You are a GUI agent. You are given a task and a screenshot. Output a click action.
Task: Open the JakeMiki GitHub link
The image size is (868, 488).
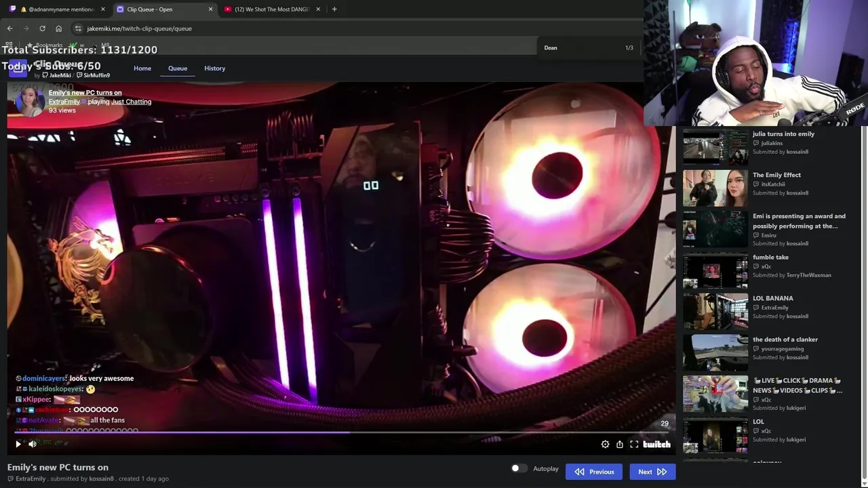tap(56, 75)
